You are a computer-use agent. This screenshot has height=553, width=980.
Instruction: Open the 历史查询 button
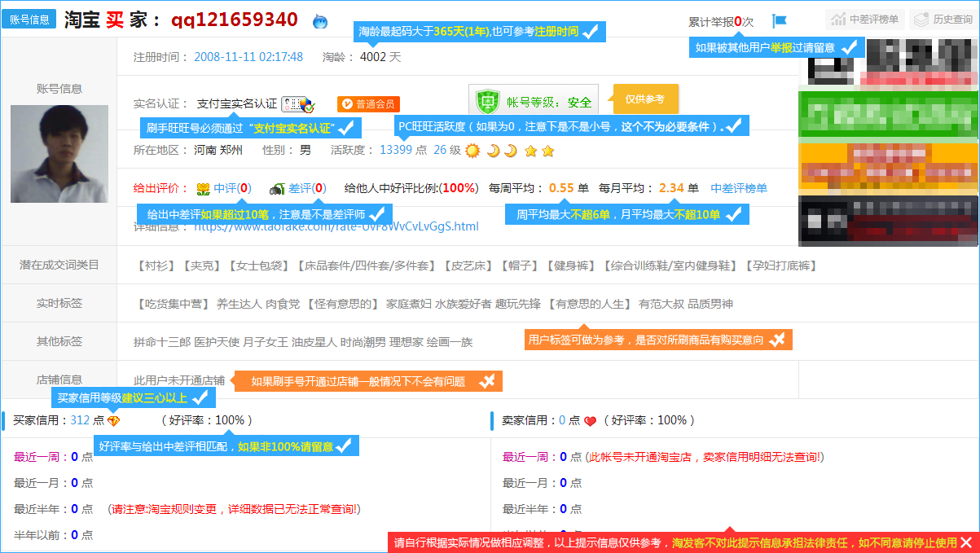pos(943,20)
